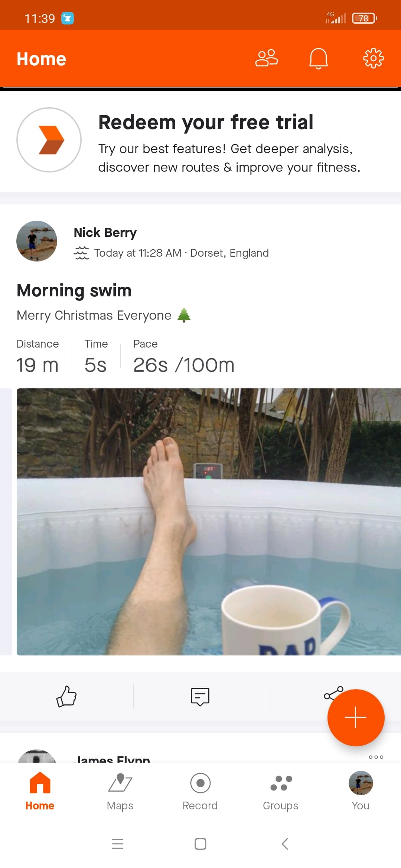The width and height of the screenshot is (401, 868).
Task: Go to the You profile tab
Action: tap(360, 791)
